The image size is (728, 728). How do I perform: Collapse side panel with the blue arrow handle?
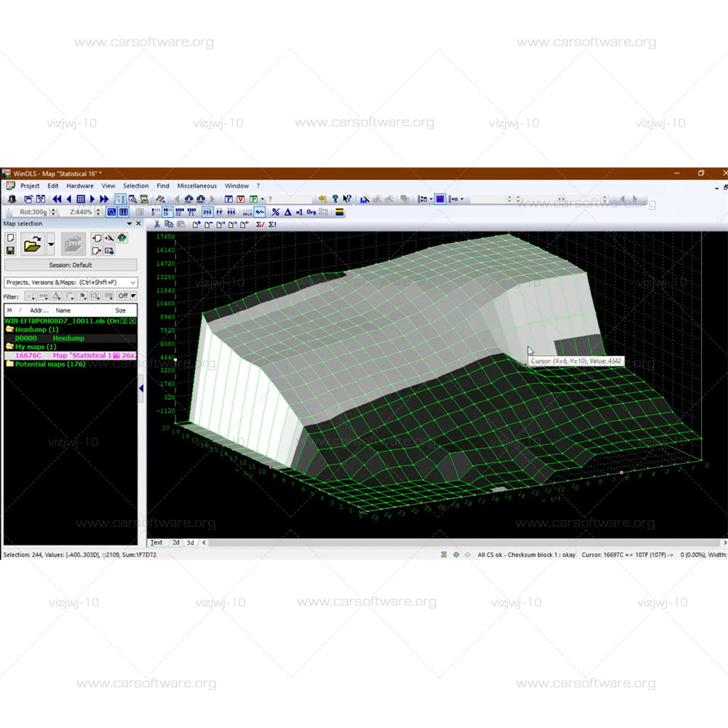tap(141, 388)
